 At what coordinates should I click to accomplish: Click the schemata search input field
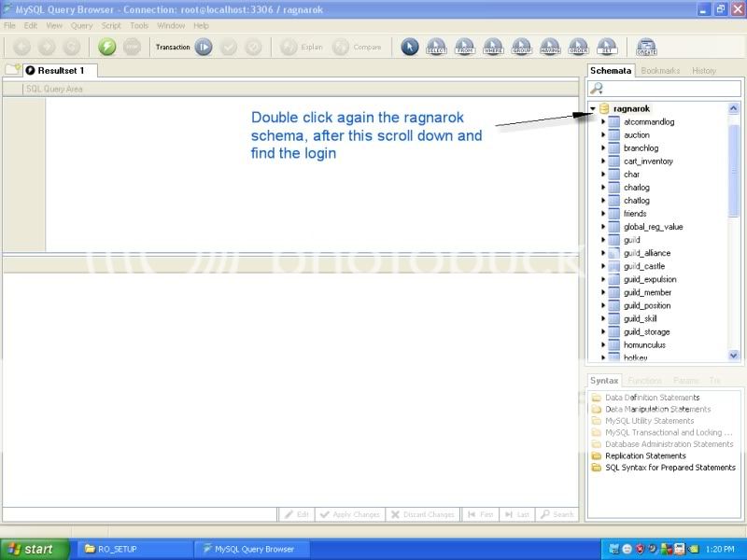coord(668,89)
